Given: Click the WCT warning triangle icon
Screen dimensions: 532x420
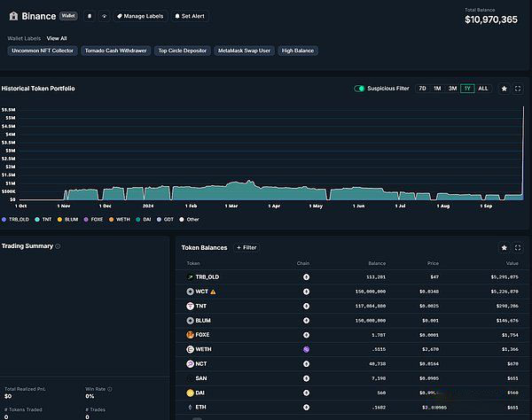Looking at the screenshot, I should 213,291.
